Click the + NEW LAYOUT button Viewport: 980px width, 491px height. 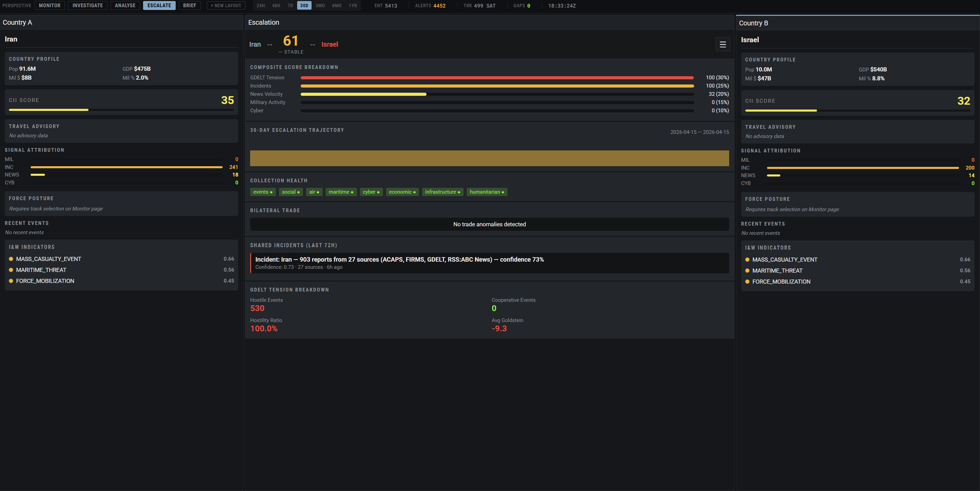(x=226, y=5)
